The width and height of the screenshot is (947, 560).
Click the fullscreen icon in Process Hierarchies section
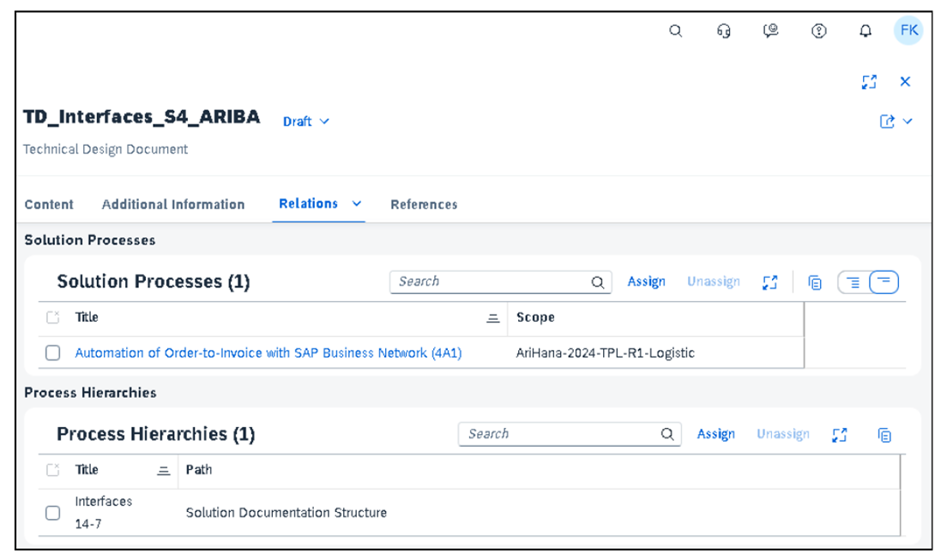click(840, 434)
